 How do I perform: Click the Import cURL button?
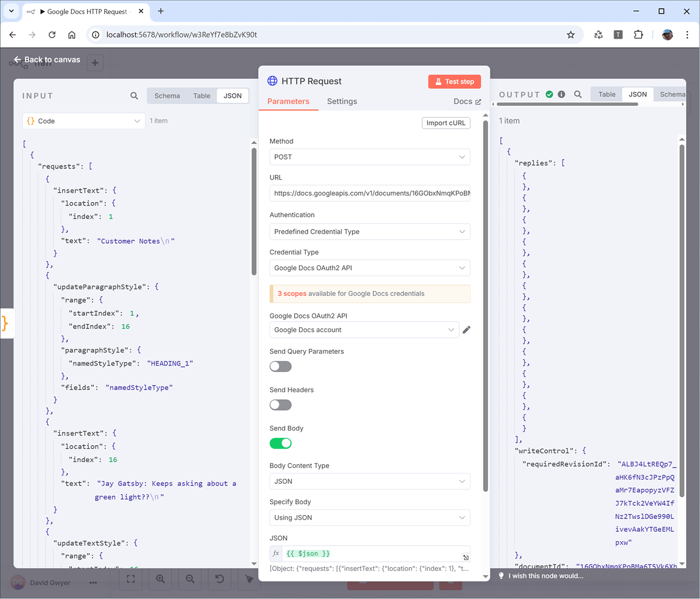[x=446, y=123]
